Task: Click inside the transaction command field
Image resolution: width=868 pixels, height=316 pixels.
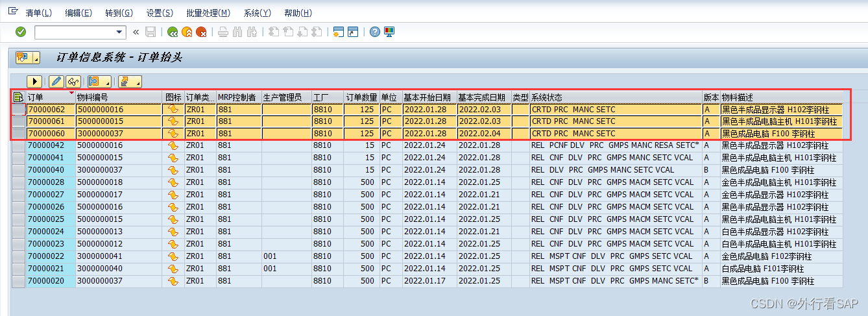Action: (75, 32)
